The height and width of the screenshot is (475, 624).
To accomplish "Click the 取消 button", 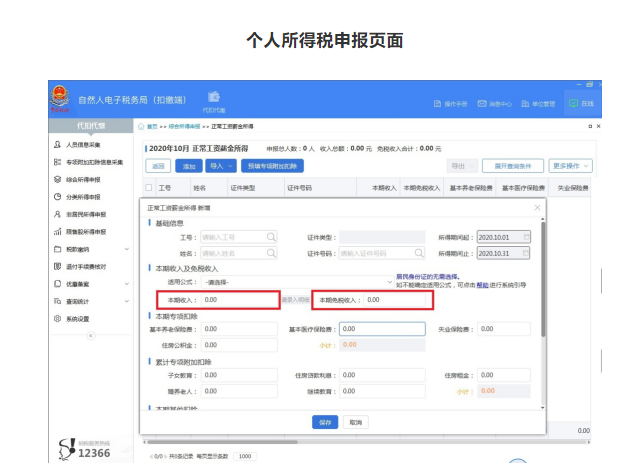I will point(354,423).
